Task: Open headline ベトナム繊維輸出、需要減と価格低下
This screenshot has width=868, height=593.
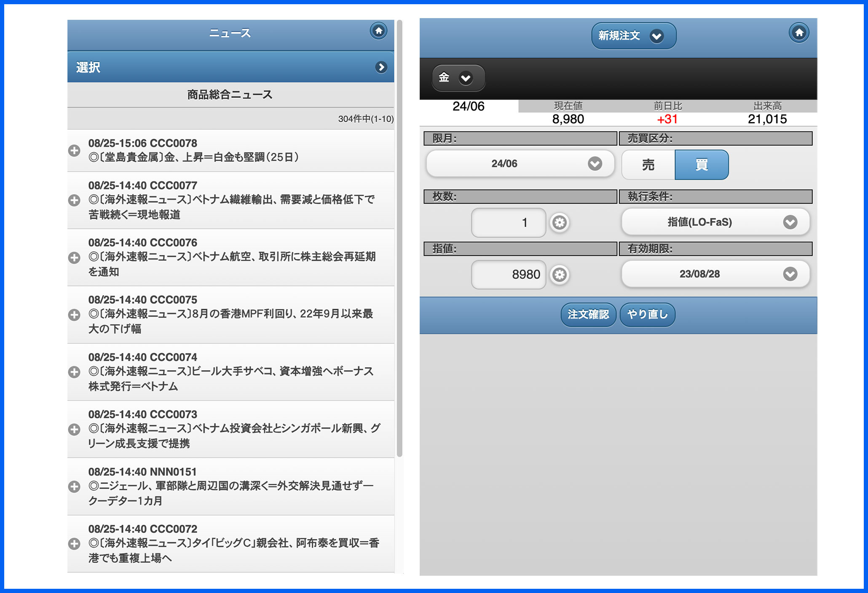Action: [231, 207]
